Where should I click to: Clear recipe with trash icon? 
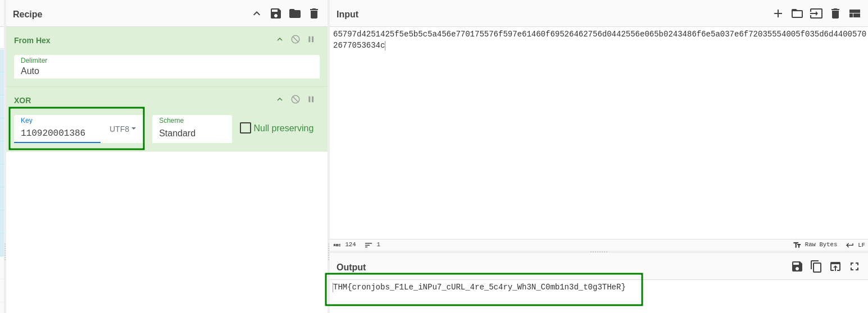point(314,13)
